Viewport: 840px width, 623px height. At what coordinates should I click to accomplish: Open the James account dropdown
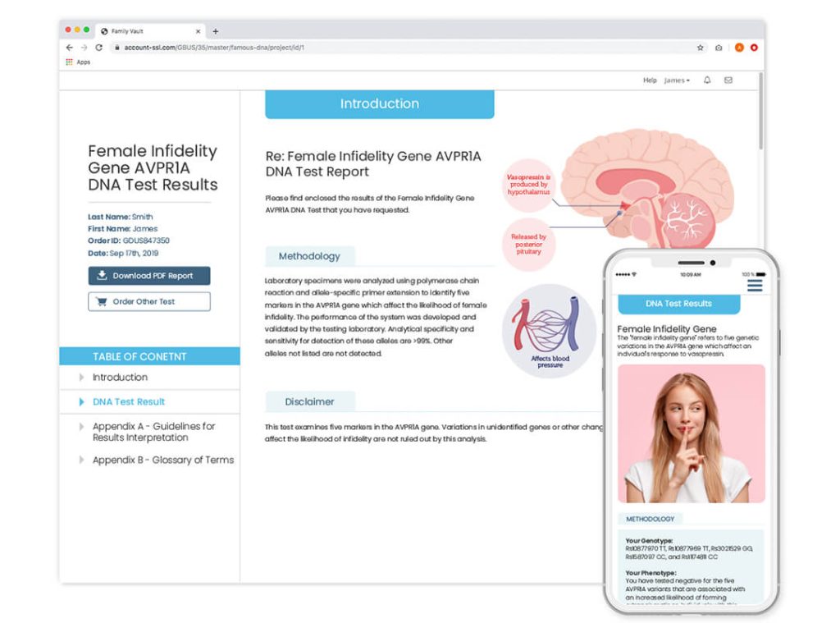(x=677, y=80)
